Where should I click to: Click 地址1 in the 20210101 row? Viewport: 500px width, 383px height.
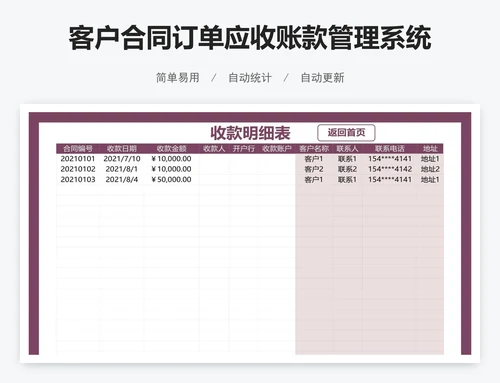click(x=430, y=159)
